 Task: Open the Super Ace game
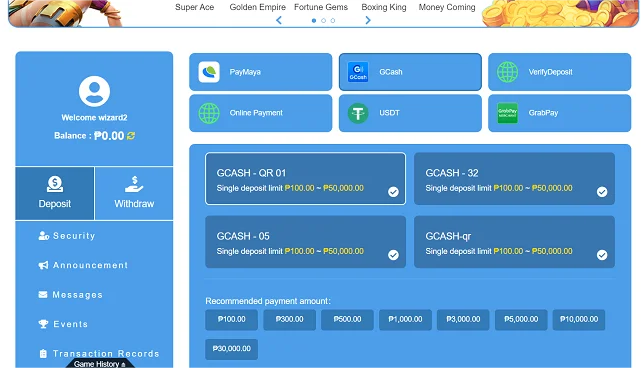coord(195,7)
